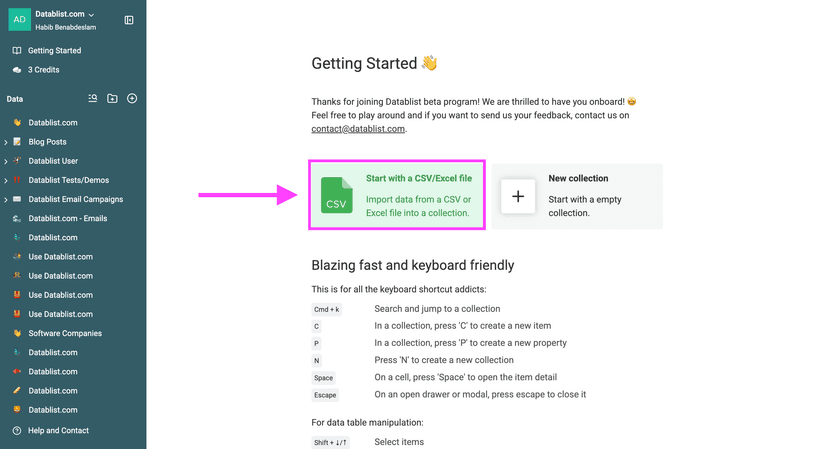828x449 pixels.
Task: Open the Datablist.com - Emails collection
Action: [67, 218]
